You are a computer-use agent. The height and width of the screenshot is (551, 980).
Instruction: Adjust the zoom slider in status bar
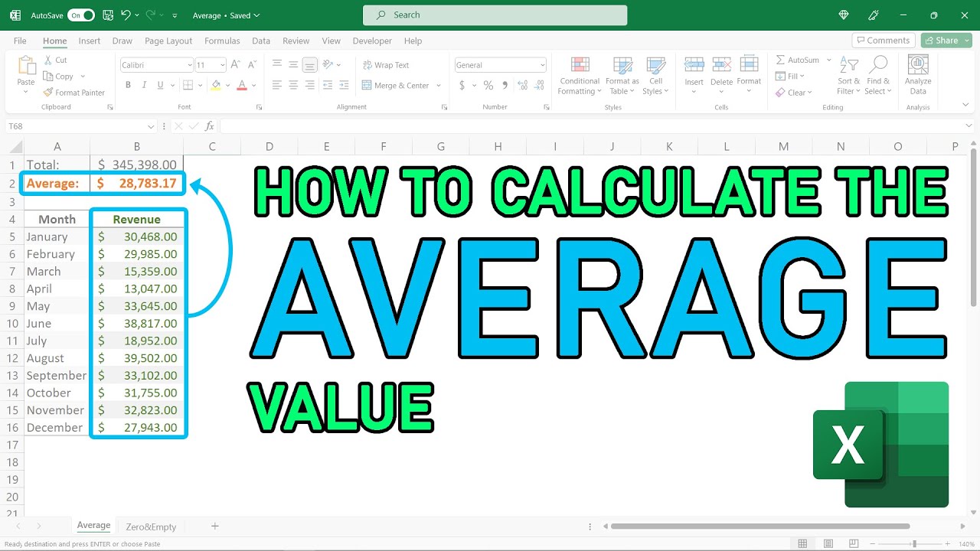[x=914, y=544]
